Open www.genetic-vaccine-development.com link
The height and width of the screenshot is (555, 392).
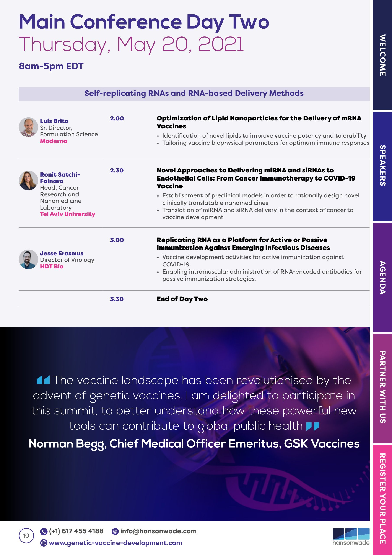[115, 543]
